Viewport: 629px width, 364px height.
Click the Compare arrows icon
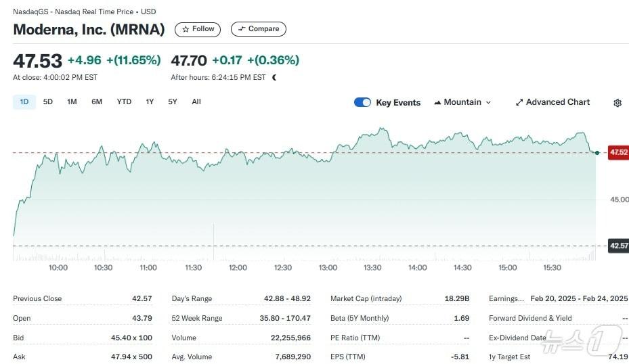click(242, 29)
